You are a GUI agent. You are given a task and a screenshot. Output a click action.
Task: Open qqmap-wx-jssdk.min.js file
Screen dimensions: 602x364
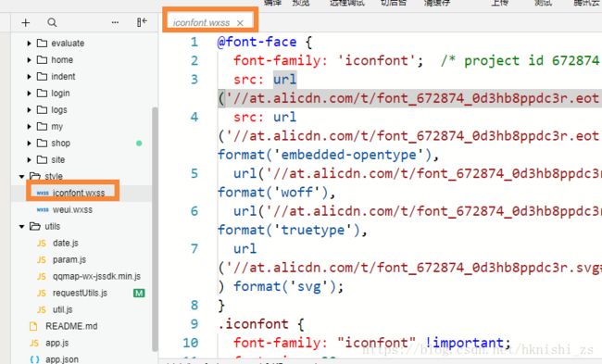click(x=96, y=276)
